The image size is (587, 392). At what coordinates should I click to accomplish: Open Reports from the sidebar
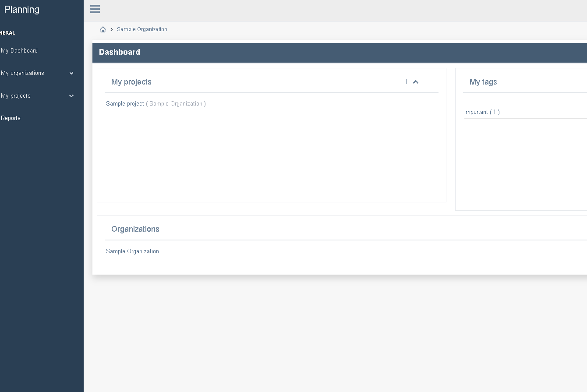coord(11,118)
